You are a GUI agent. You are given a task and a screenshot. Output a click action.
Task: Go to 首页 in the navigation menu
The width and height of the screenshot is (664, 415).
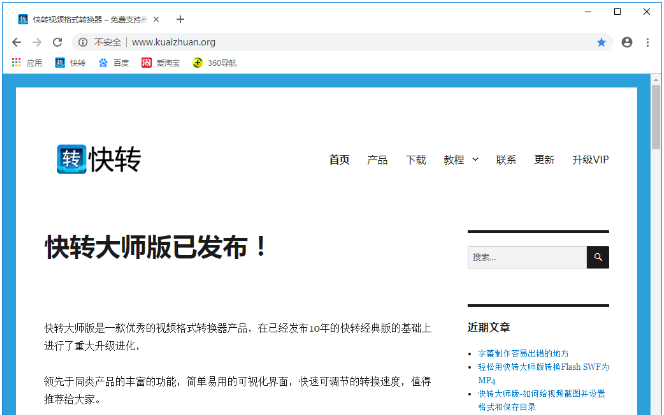coord(340,160)
